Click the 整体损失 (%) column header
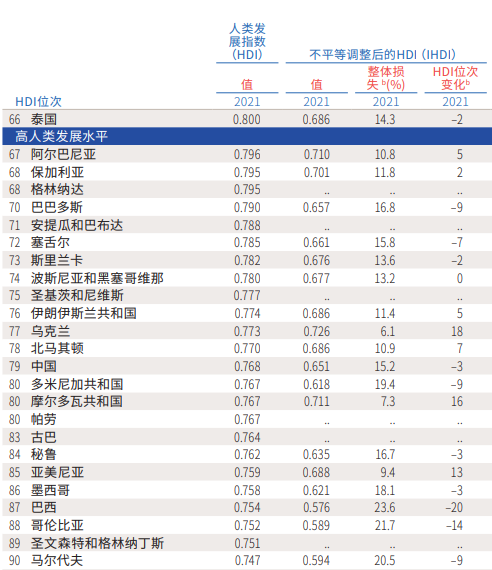 [x=385, y=78]
